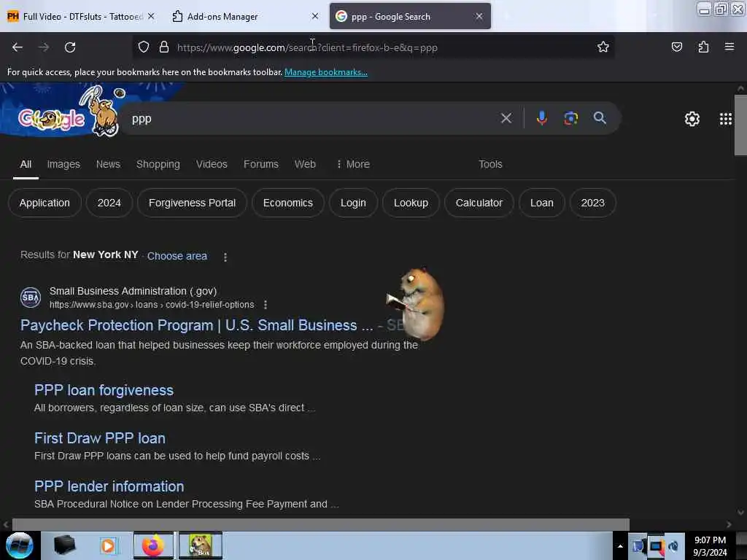The height and width of the screenshot is (560, 747).
Task: Open Firefox from the taskbar
Action: (x=153, y=545)
